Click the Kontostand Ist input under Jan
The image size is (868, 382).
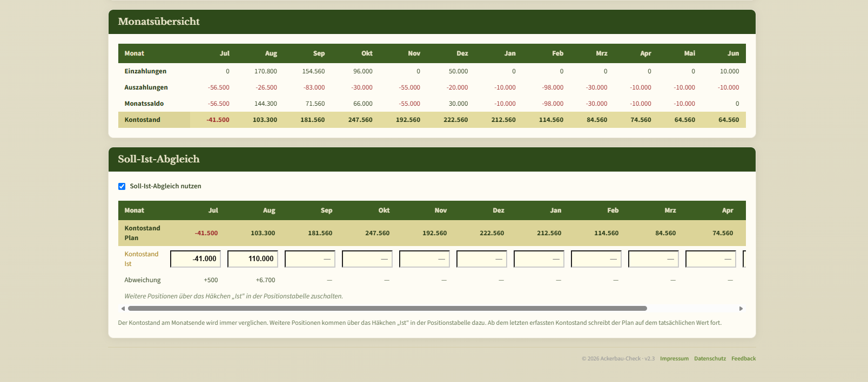click(x=539, y=259)
